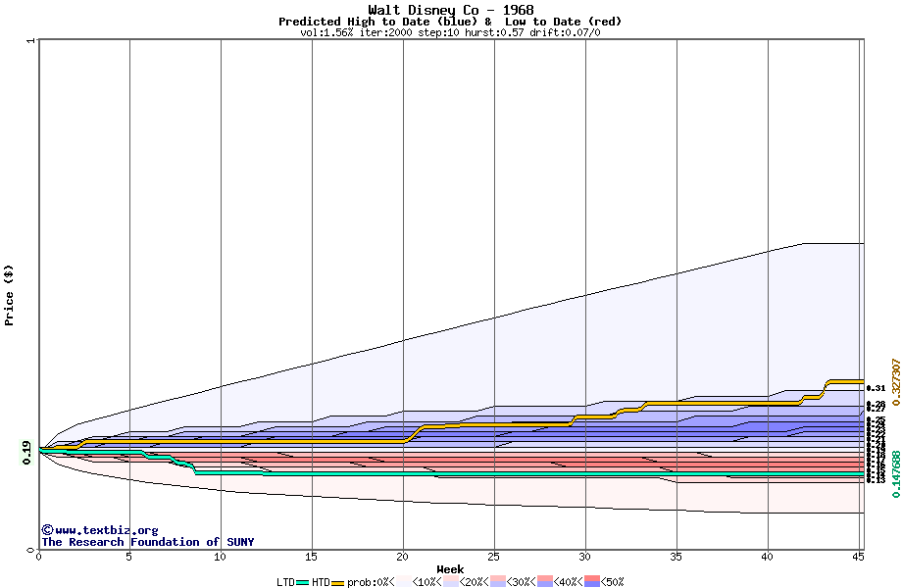902x588 pixels.
Task: Click the week 40 x-axis tick
Action: coord(768,557)
